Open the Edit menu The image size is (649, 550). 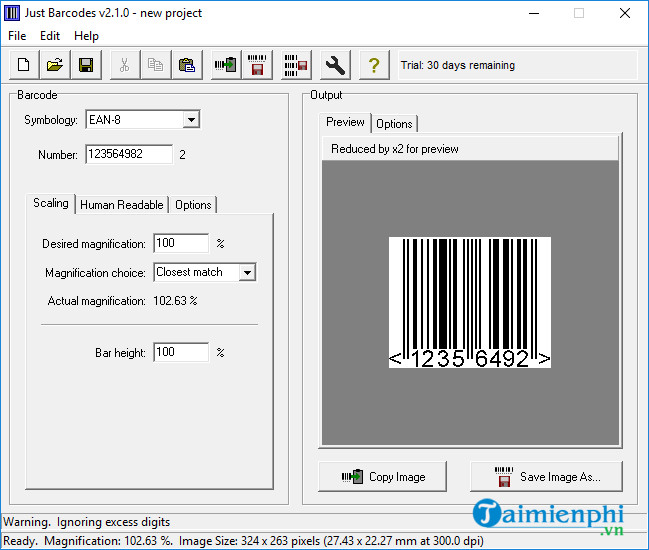tap(50, 36)
